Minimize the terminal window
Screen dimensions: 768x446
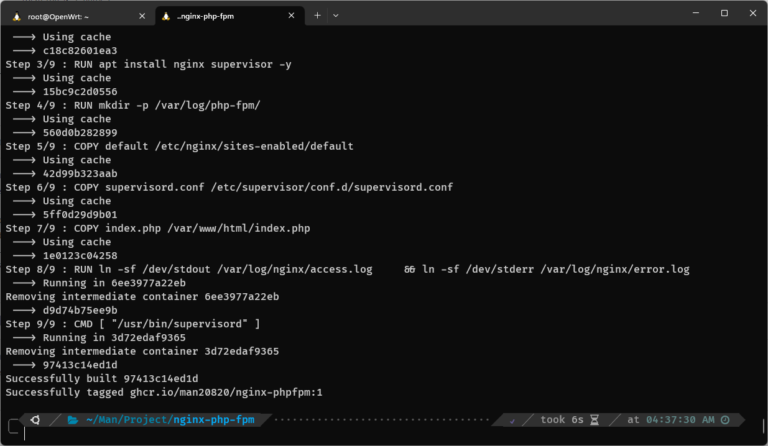click(x=696, y=13)
